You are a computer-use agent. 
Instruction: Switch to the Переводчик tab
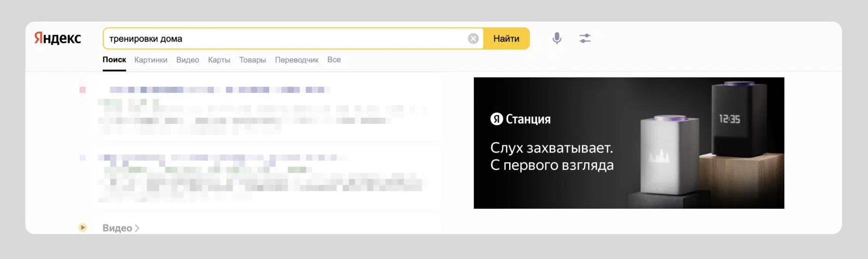point(296,60)
